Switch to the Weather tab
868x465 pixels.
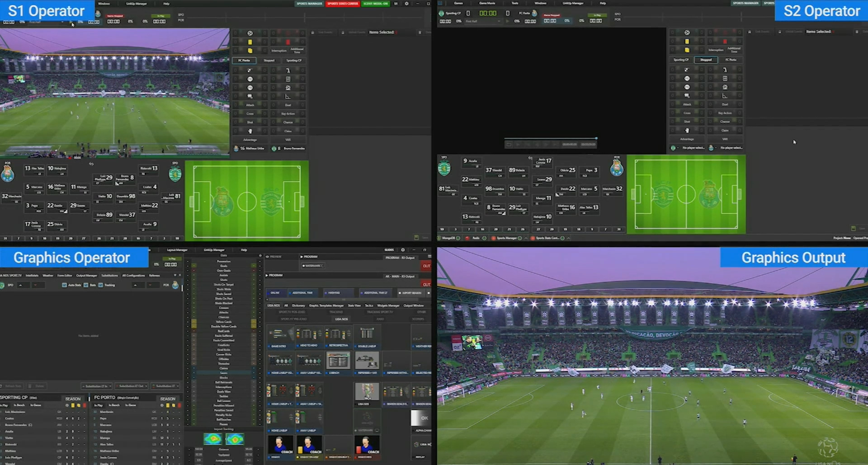click(x=47, y=275)
